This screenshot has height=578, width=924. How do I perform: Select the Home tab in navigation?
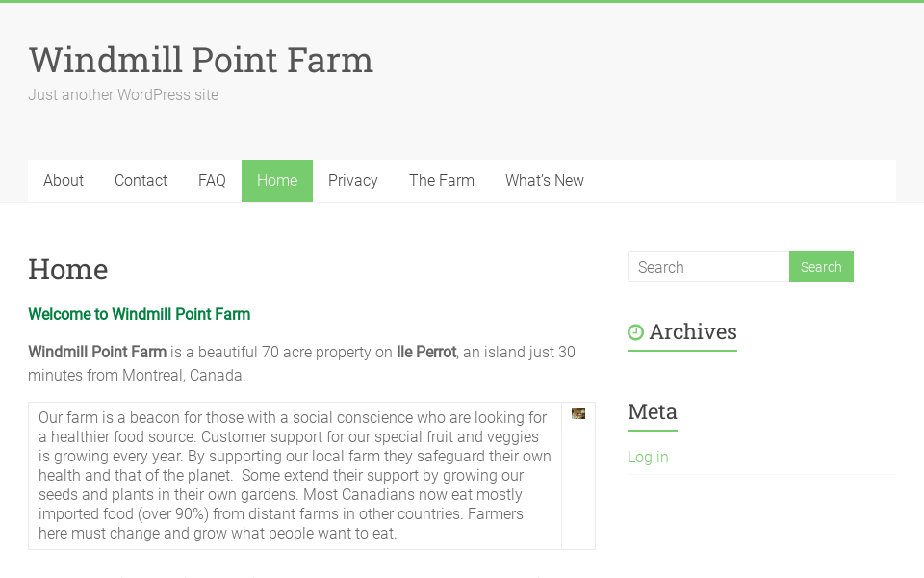pyautogui.click(x=276, y=180)
